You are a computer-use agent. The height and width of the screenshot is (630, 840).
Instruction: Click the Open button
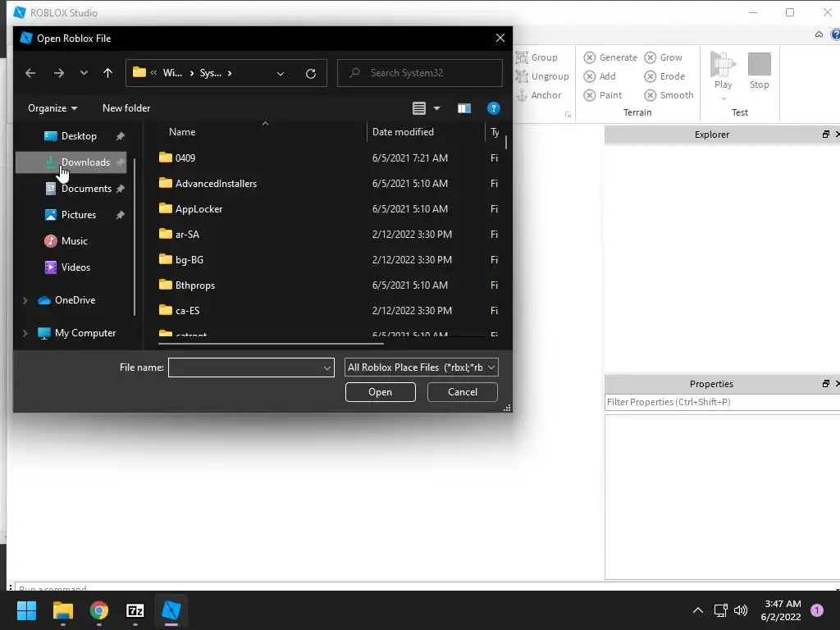[x=381, y=392]
